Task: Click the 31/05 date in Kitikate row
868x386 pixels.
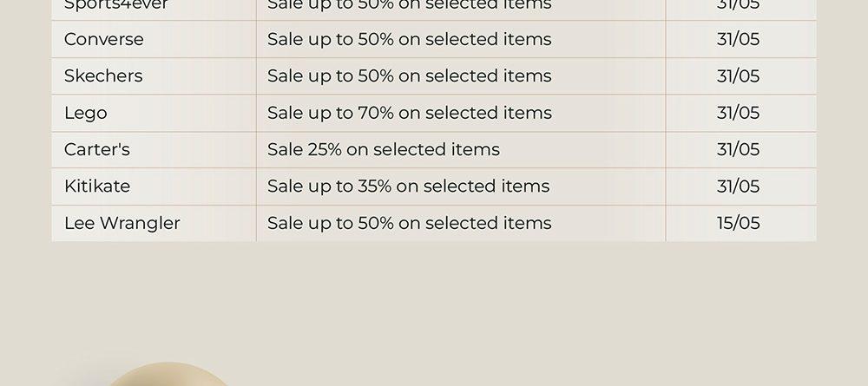Action: tap(738, 186)
